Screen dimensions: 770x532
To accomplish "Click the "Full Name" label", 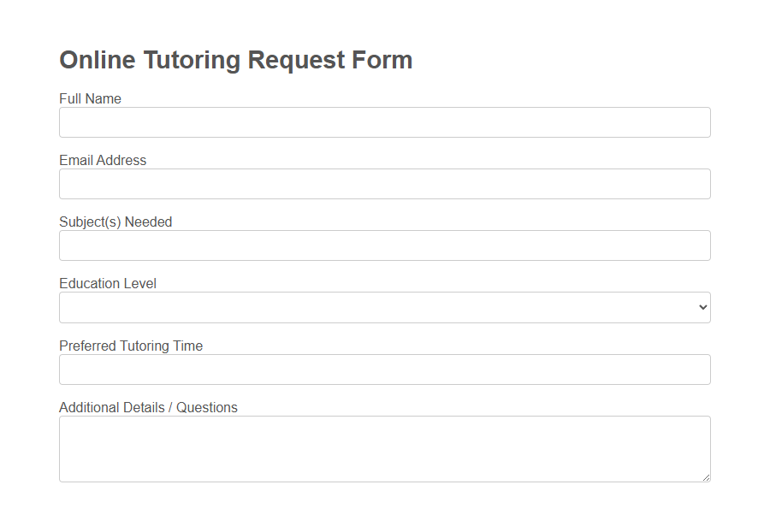I will pyautogui.click(x=90, y=98).
